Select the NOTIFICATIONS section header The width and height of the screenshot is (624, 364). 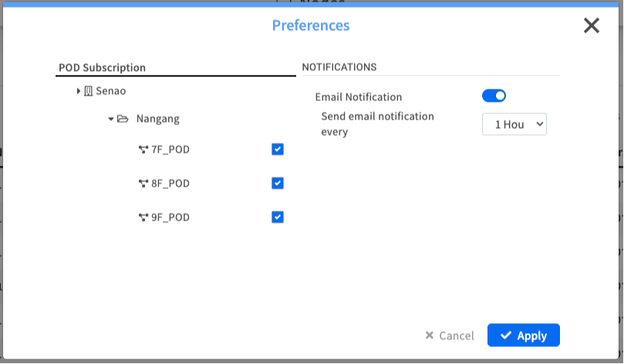[x=339, y=67]
